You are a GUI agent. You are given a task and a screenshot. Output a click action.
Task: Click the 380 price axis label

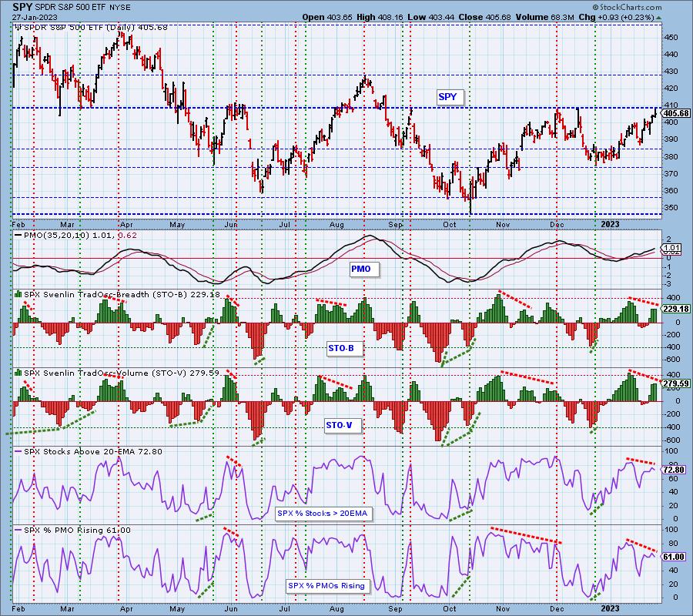(x=671, y=157)
